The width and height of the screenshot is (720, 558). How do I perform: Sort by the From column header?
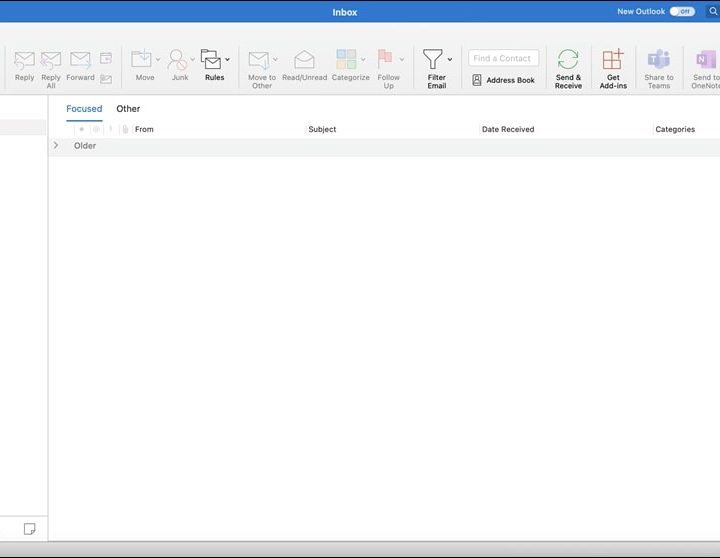[144, 130]
